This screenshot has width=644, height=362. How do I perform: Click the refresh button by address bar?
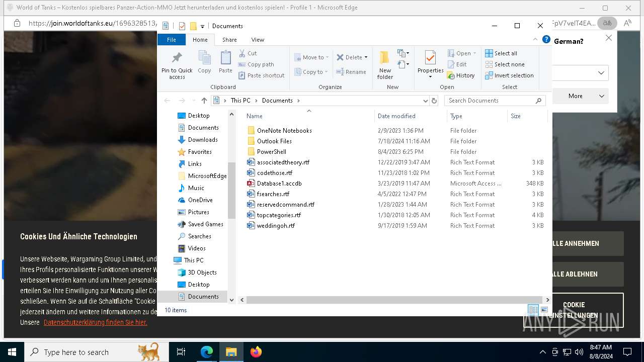tap(434, 101)
